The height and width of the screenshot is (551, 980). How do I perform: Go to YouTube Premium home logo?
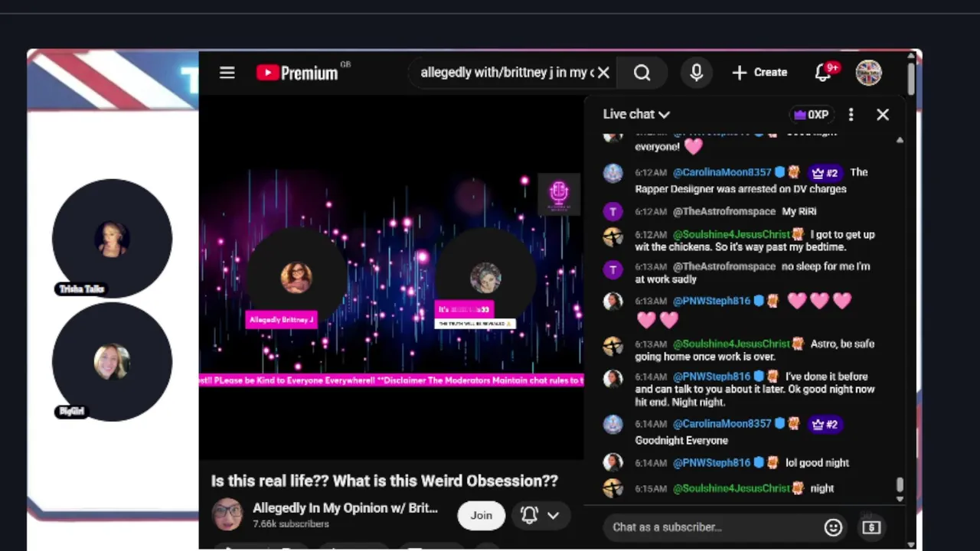297,73
